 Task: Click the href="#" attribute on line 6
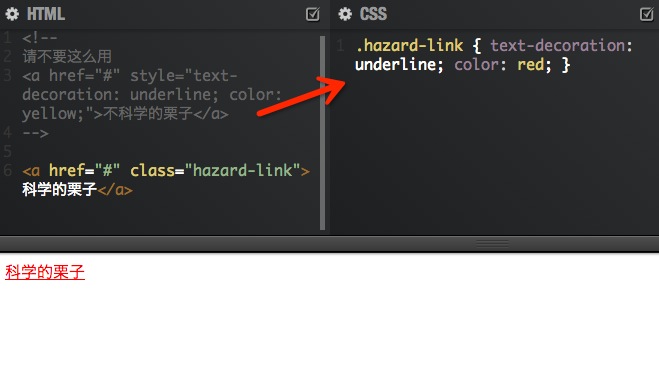(x=84, y=171)
